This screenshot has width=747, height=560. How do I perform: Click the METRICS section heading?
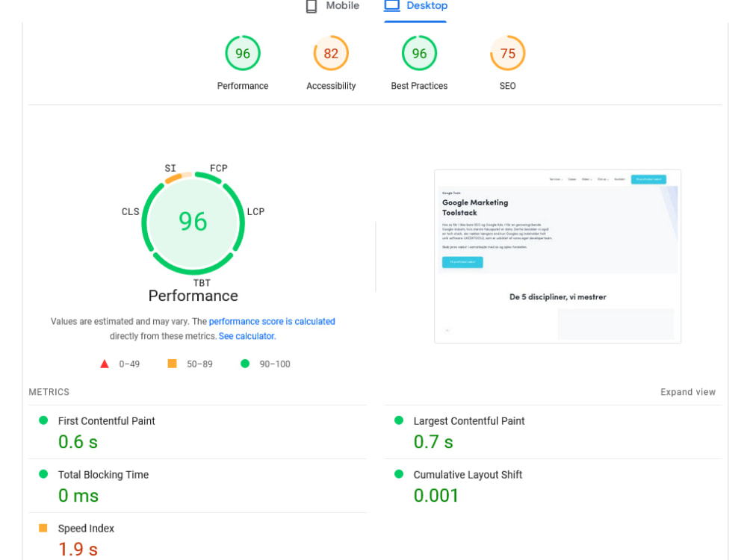tap(49, 392)
